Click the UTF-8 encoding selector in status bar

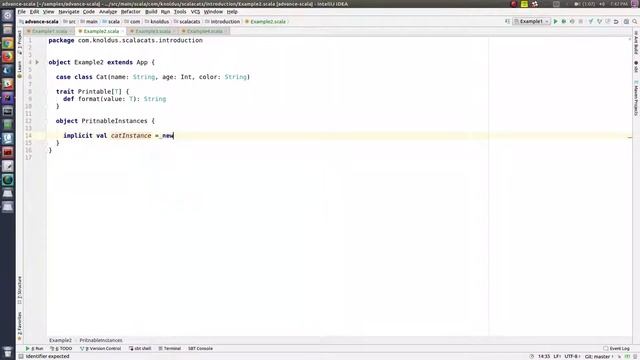pyautogui.click(x=572, y=356)
